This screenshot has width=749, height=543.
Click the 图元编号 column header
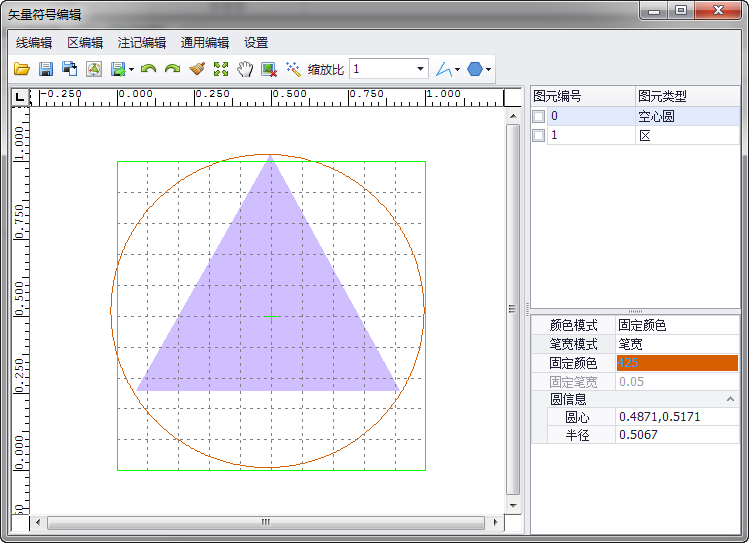pyautogui.click(x=558, y=96)
